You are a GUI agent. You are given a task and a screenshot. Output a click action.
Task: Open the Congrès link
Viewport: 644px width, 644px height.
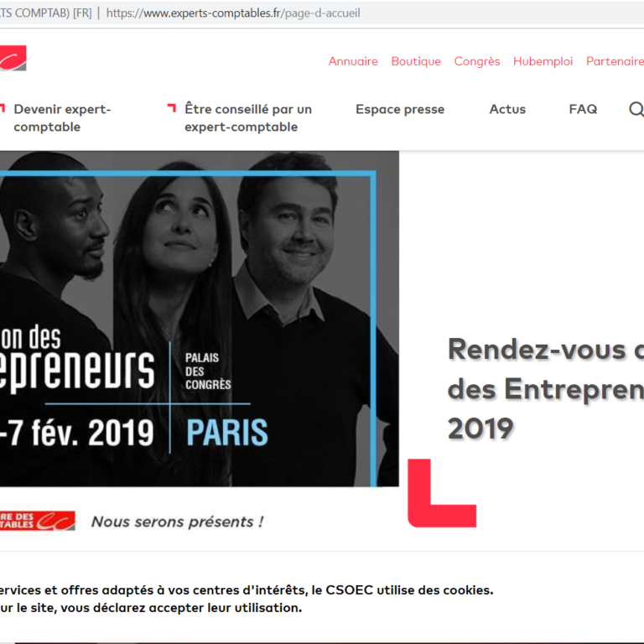click(477, 61)
